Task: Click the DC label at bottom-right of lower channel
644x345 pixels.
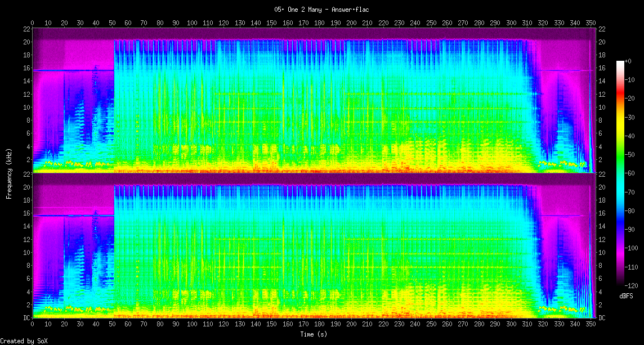Action: point(601,317)
